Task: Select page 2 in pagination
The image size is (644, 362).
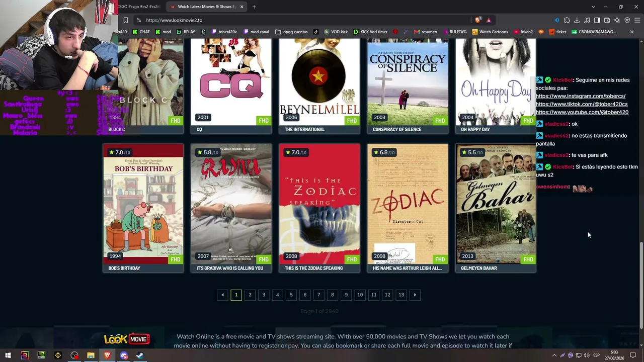Action: point(250,295)
